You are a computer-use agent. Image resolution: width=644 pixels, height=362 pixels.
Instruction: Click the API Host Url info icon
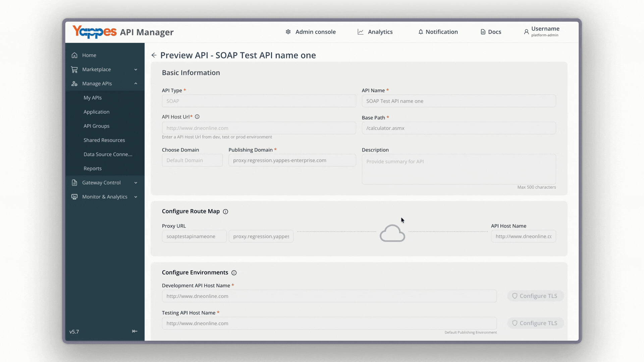(x=197, y=117)
